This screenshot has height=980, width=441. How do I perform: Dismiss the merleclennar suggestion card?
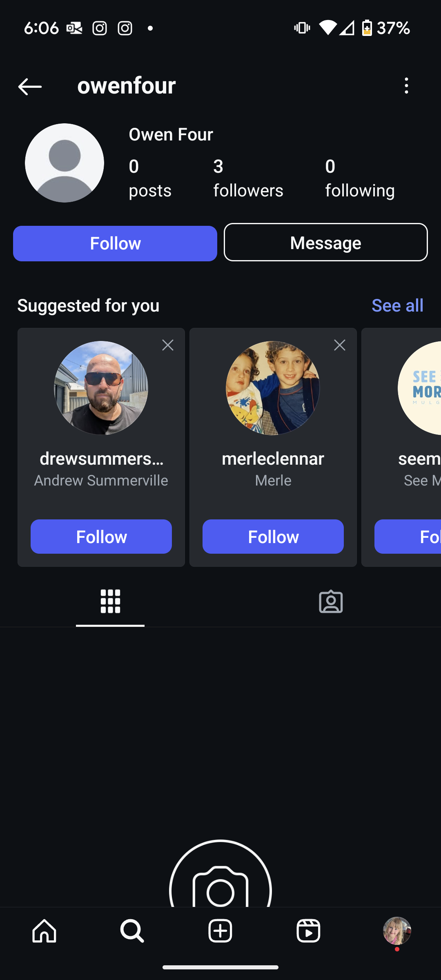coord(340,345)
